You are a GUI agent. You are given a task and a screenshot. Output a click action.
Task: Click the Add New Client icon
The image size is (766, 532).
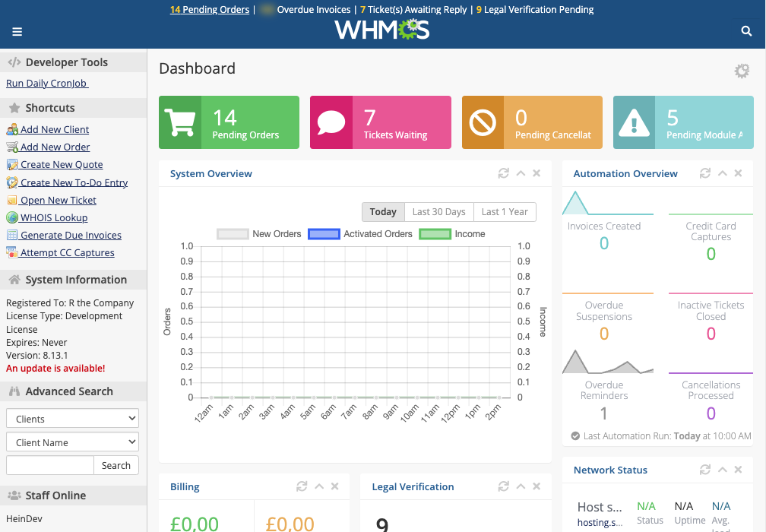coord(12,129)
